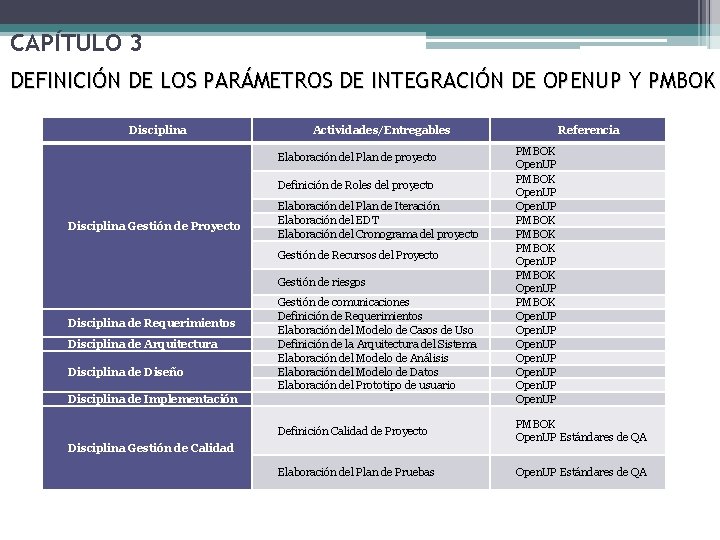Select Definición Calidad de Proyecto cell
The height and width of the screenshot is (540, 720).
pos(371,431)
